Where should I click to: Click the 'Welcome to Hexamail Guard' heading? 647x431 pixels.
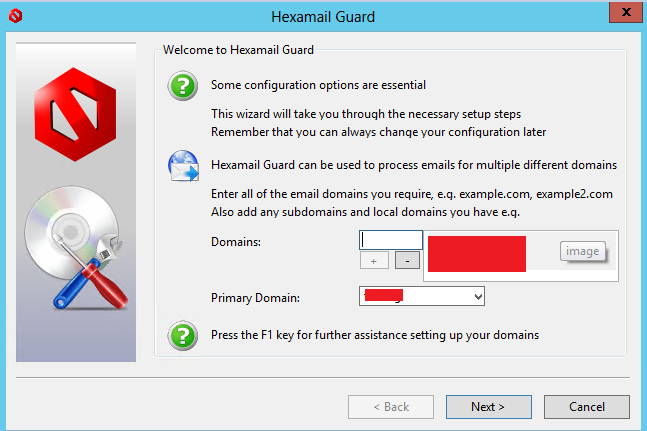[x=238, y=50]
